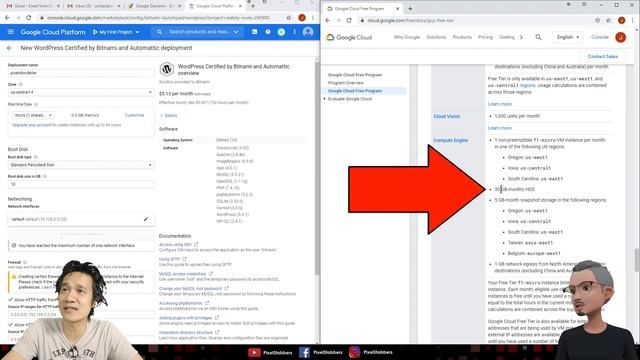The width and height of the screenshot is (640, 360).
Task: Open the three-dot settings menu in Cloud header
Action: pos(294,32)
